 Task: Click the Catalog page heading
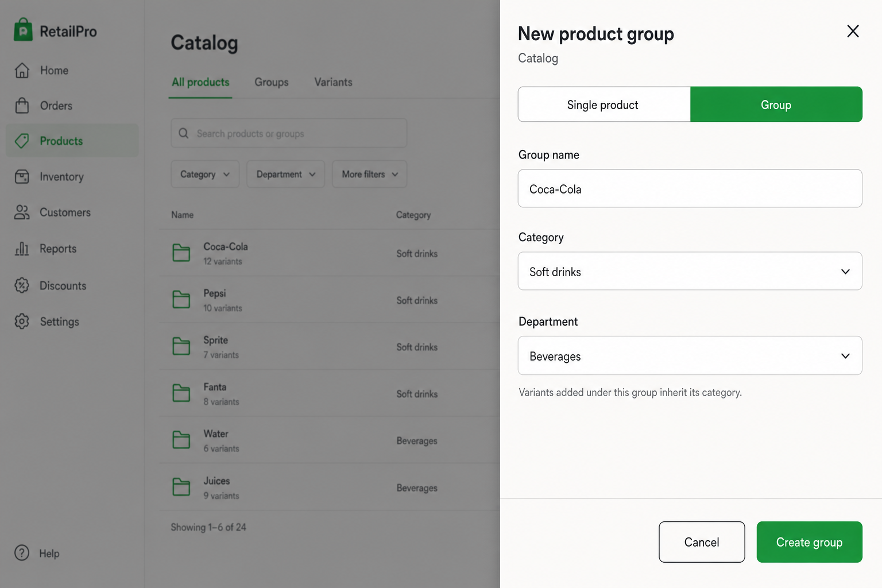tap(204, 43)
